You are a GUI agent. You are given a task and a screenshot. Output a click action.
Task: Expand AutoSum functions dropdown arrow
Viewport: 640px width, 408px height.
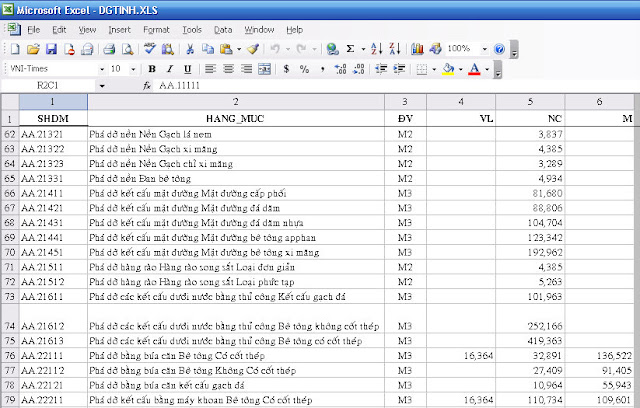click(x=363, y=49)
